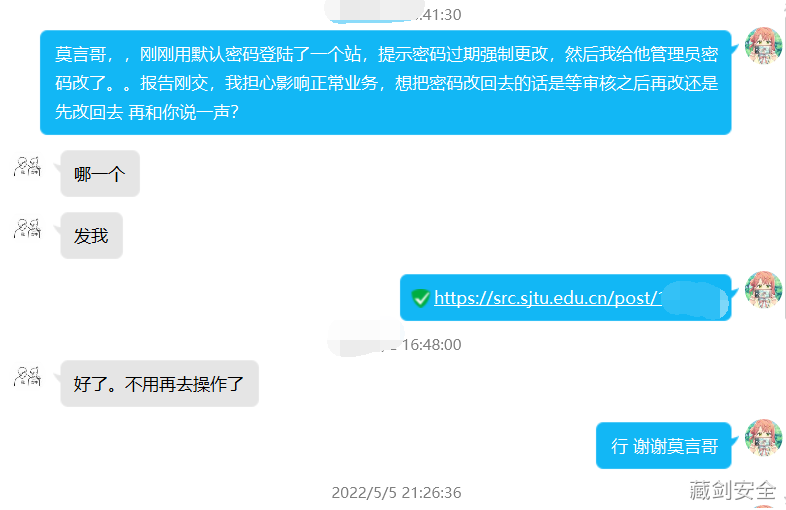The image size is (786, 510).
Task: Click the anime avatar beside '行 谢谢莫言哥'
Action: (763, 437)
